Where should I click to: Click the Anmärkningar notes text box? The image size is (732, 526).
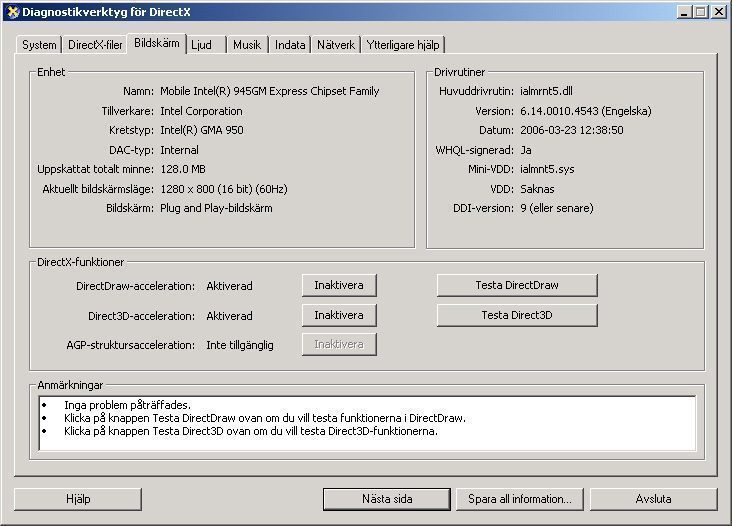point(367,423)
